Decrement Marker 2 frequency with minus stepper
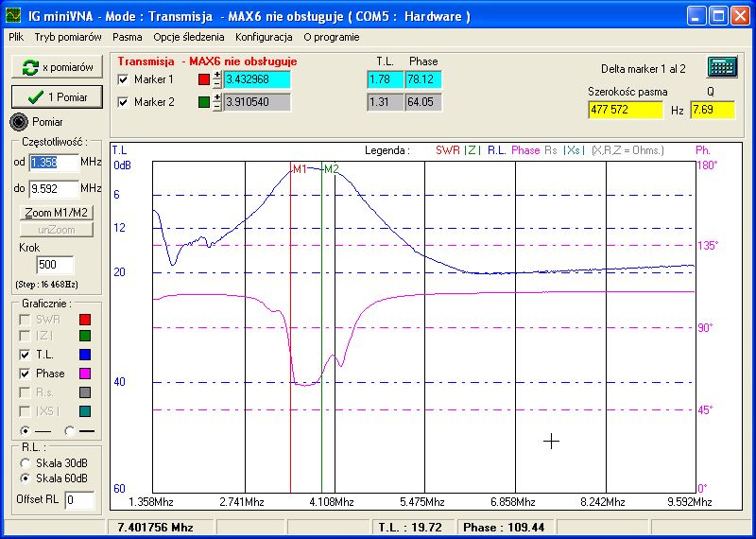756x539 pixels. pyautogui.click(x=217, y=107)
